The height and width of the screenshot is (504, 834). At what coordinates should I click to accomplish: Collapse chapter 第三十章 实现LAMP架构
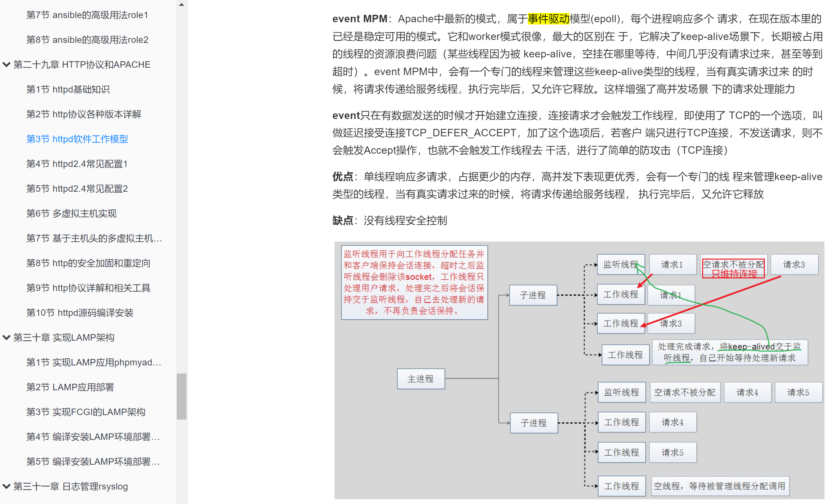coord(6,337)
